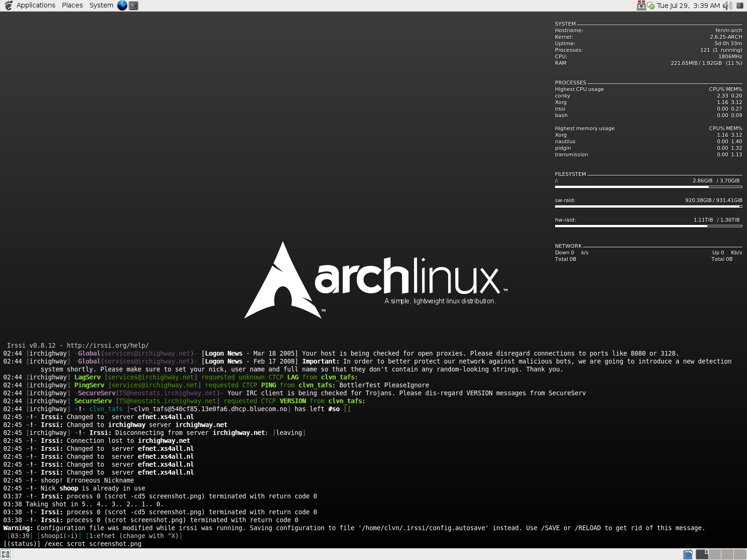
Task: Click the green 'PingServ' nick
Action: [x=89, y=385]
